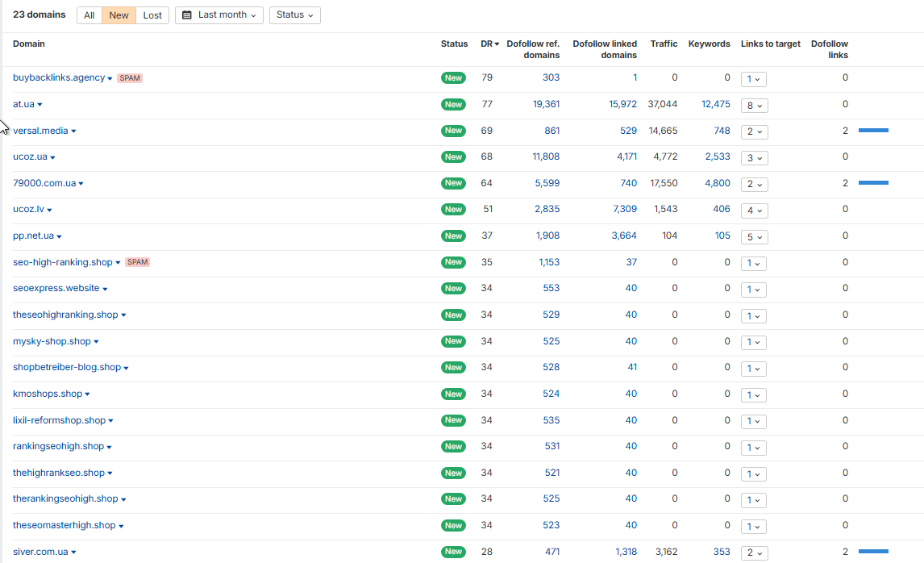The width and height of the screenshot is (924, 563).
Task: Click dofollow links bar for versal.media
Action: tap(873, 131)
